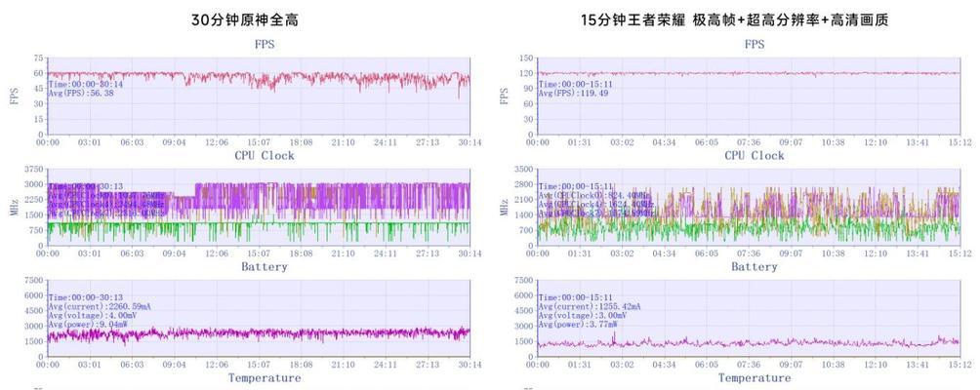This screenshot has height=390, width=980.
Task: Click '07:36' on the right FPS chart time axis
Action: (x=749, y=142)
